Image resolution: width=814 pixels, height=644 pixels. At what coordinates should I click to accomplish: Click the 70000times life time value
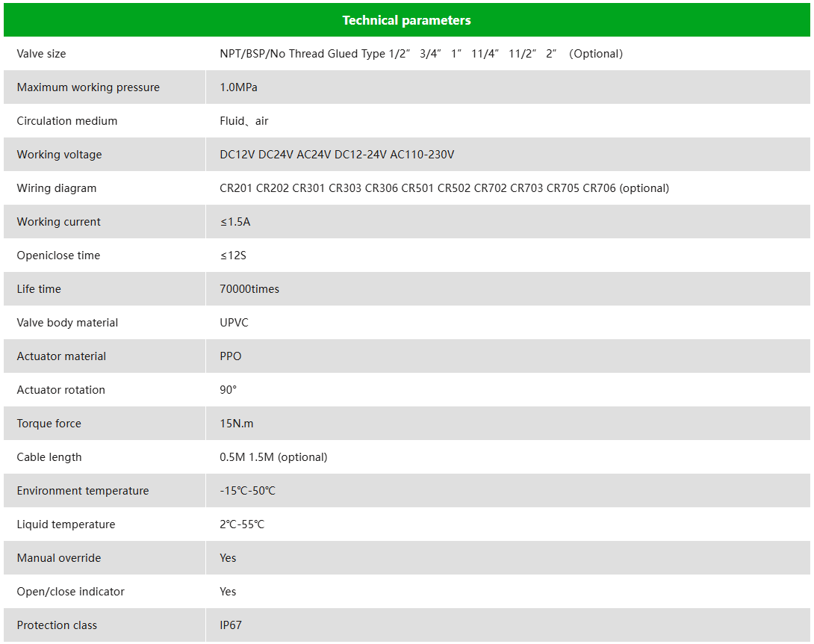(x=249, y=289)
